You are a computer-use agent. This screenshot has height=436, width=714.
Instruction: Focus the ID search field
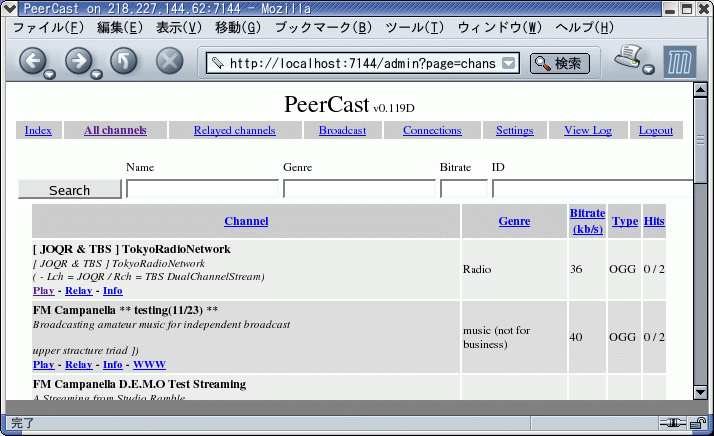click(x=592, y=189)
